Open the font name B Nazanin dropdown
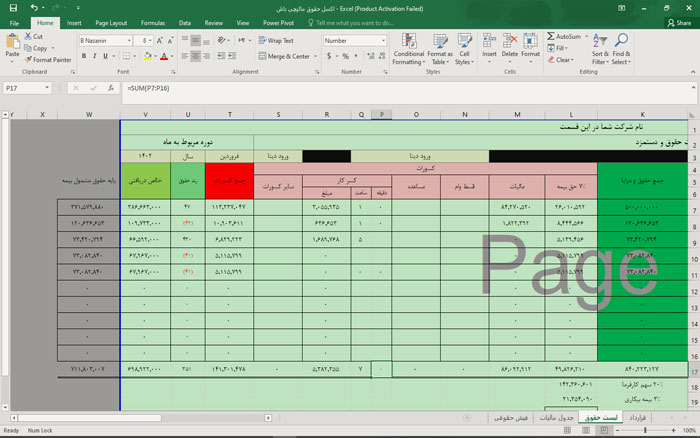The image size is (700, 438). tap(129, 41)
